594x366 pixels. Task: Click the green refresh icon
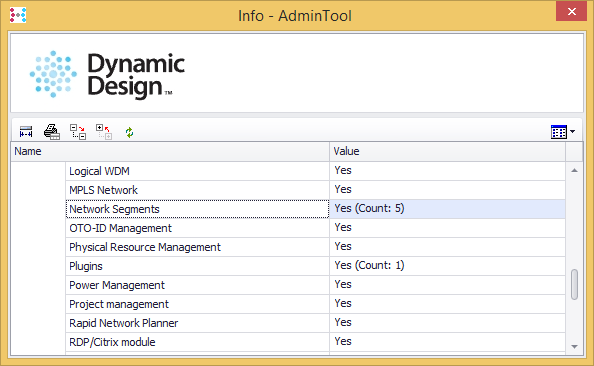click(130, 133)
